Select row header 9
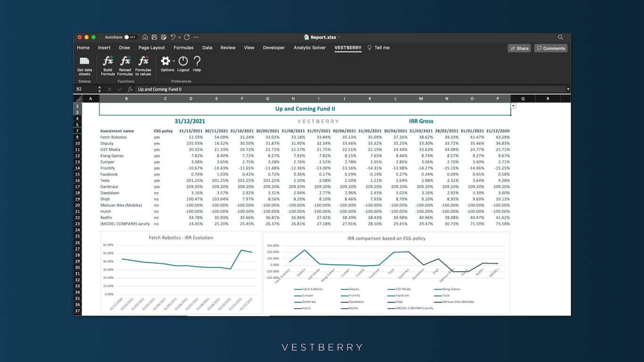Screen dimensions: 644x362 click(77, 137)
